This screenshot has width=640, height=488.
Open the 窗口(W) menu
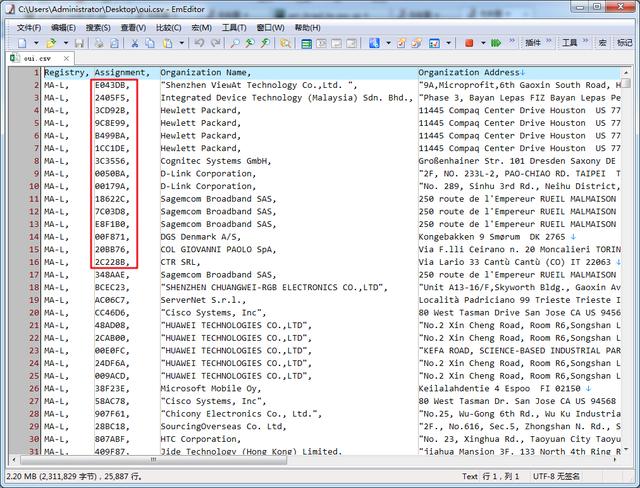(x=270, y=28)
